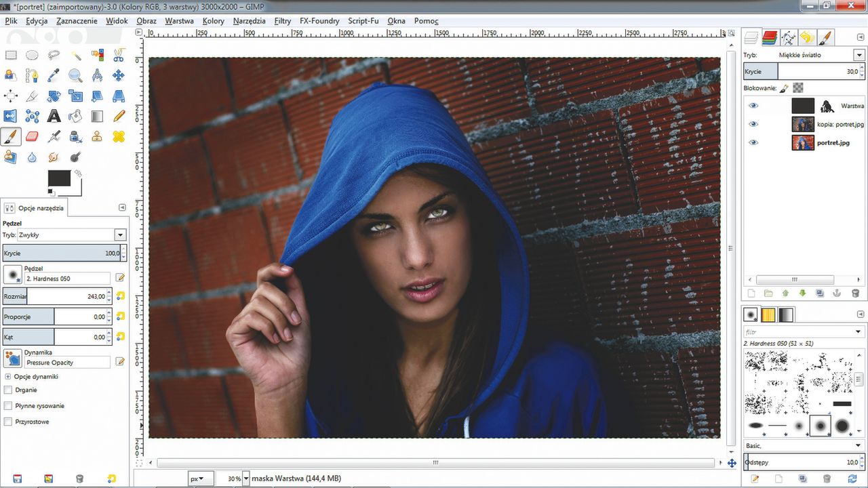Select the Clone stamp tool

(97, 137)
